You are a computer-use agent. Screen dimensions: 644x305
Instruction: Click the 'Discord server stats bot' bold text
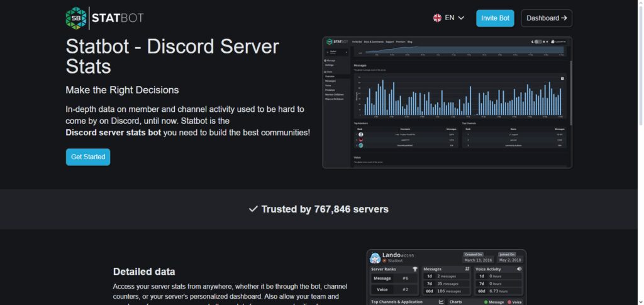point(113,133)
